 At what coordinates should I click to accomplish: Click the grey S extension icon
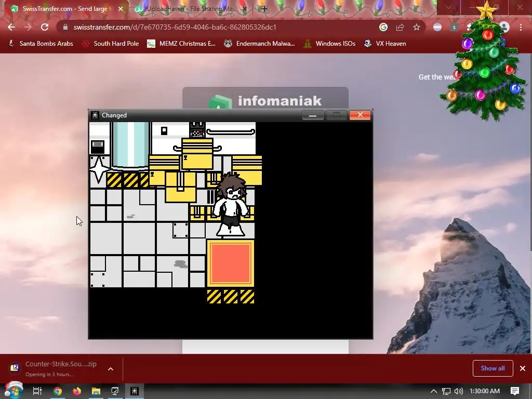click(x=454, y=27)
